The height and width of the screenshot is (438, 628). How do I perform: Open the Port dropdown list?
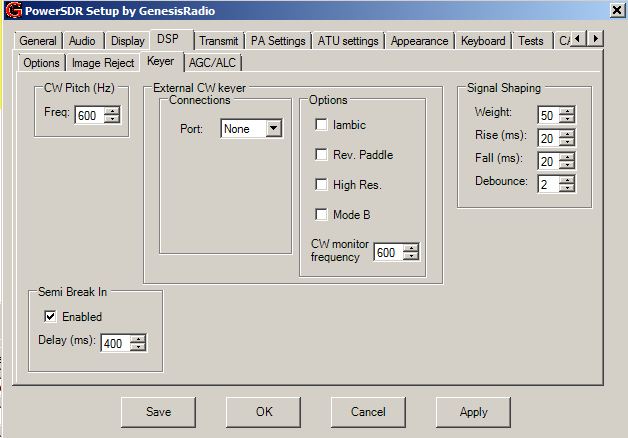pos(274,129)
